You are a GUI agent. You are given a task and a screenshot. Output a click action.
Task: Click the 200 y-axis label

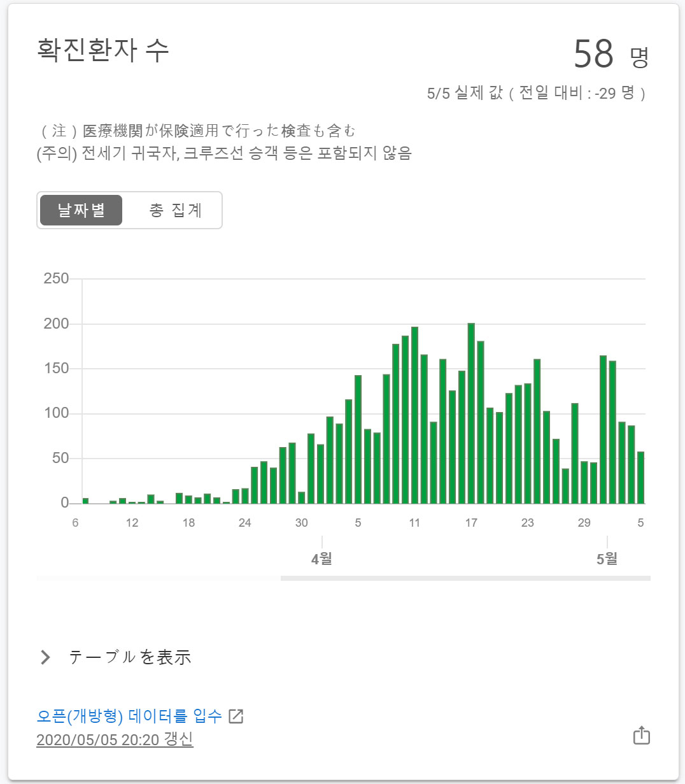coord(56,324)
